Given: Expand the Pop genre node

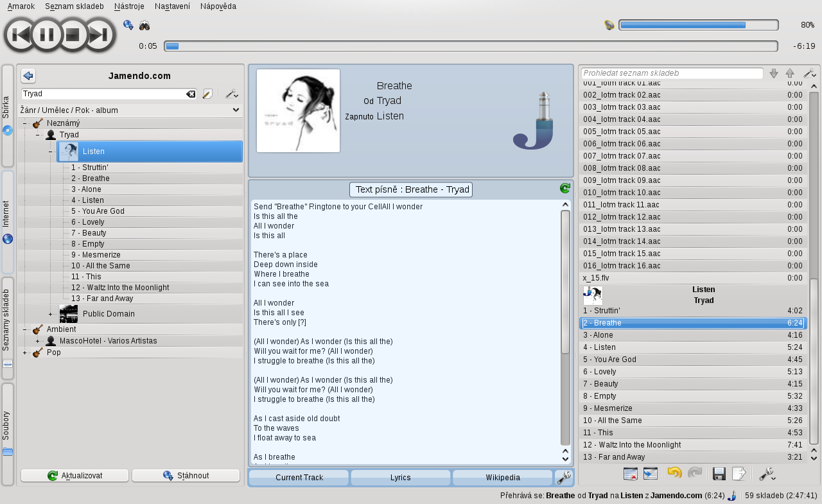Looking at the screenshot, I should [x=25, y=352].
